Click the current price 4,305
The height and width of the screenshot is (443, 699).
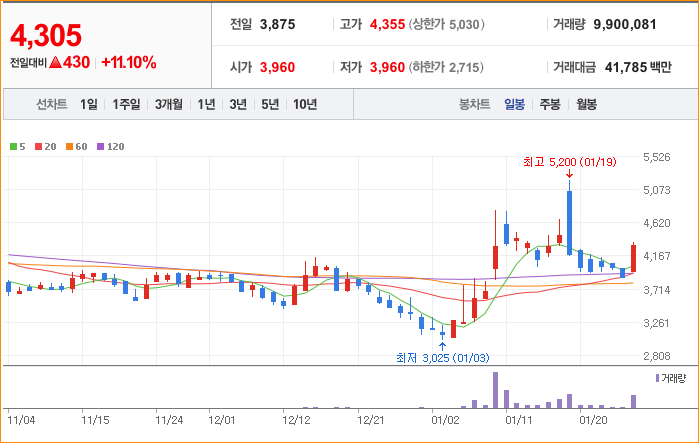pyautogui.click(x=46, y=36)
